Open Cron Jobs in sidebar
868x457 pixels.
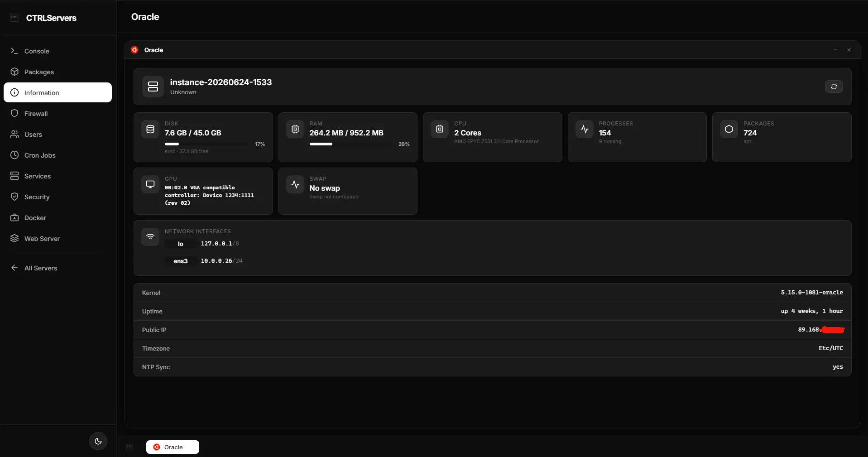[x=58, y=155]
